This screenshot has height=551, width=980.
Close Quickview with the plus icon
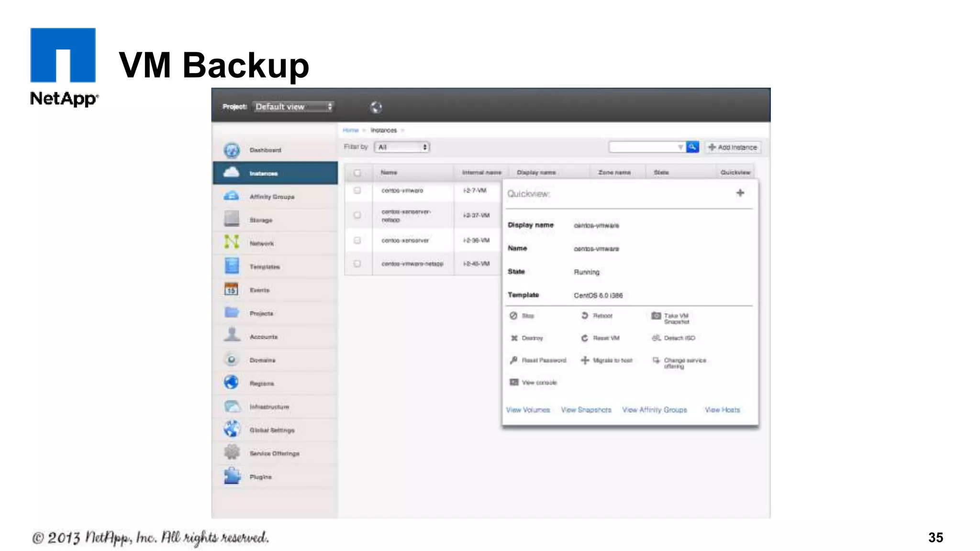click(x=740, y=193)
